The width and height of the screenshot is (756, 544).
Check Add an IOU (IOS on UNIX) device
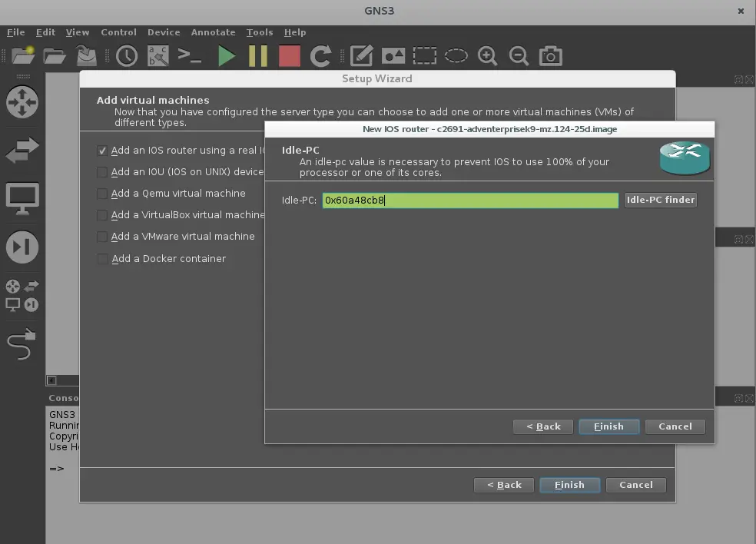pyautogui.click(x=101, y=172)
